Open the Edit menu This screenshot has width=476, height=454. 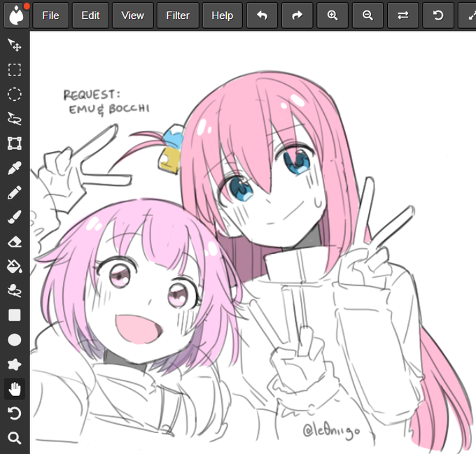90,15
